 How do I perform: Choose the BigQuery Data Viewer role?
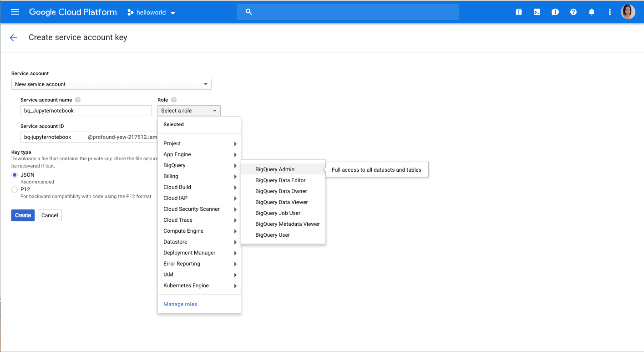coord(283,202)
